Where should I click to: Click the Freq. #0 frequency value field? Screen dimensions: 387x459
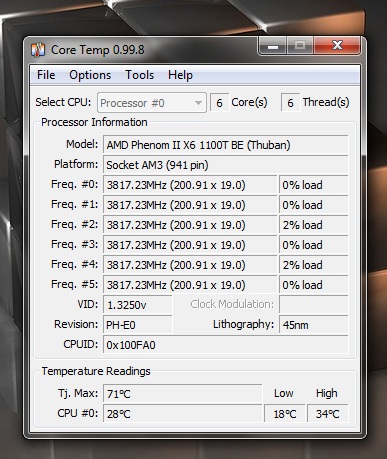190,185
